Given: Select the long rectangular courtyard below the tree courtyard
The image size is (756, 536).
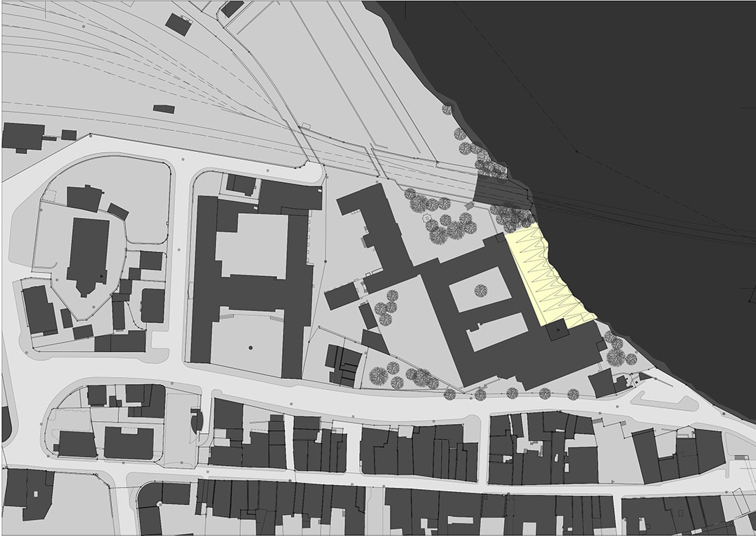Looking at the screenshot, I should (x=497, y=332).
